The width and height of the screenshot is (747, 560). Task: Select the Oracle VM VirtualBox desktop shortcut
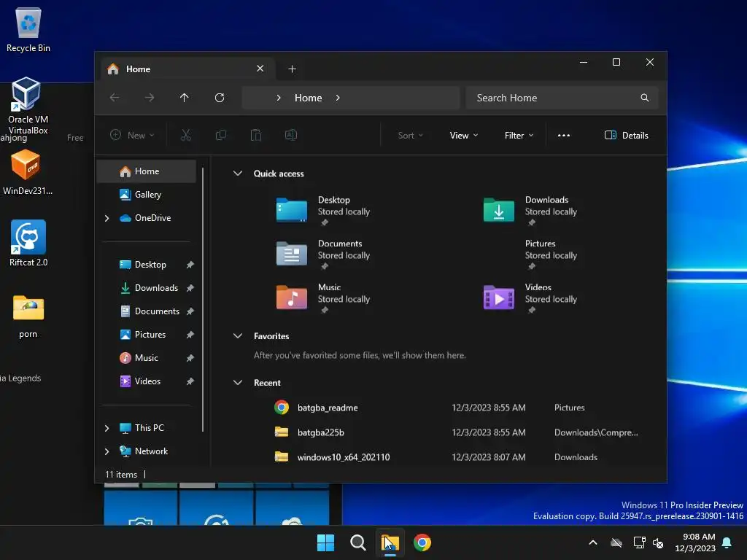pyautogui.click(x=28, y=106)
